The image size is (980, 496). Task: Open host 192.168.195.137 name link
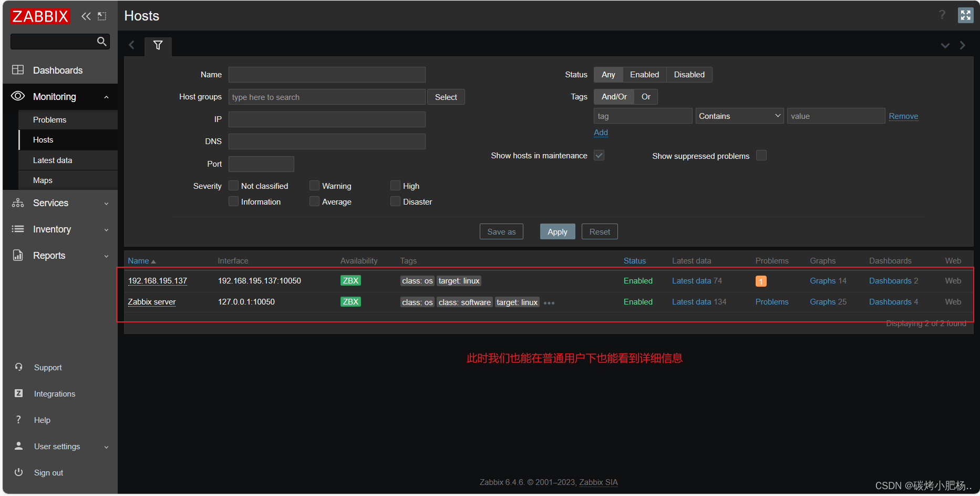tap(158, 281)
